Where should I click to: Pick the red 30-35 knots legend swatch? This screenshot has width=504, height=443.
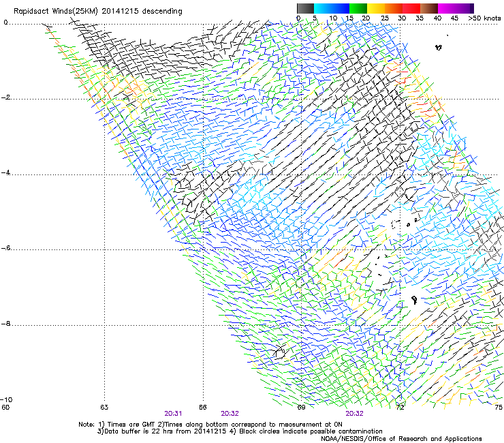point(411,8)
